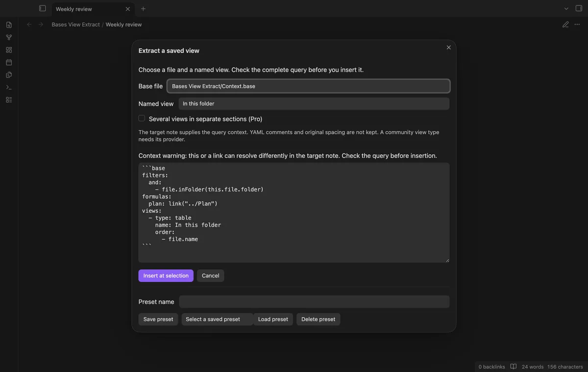The image size is (588, 372).
Task: Open Select a saved preset dropdown
Action: click(217, 319)
